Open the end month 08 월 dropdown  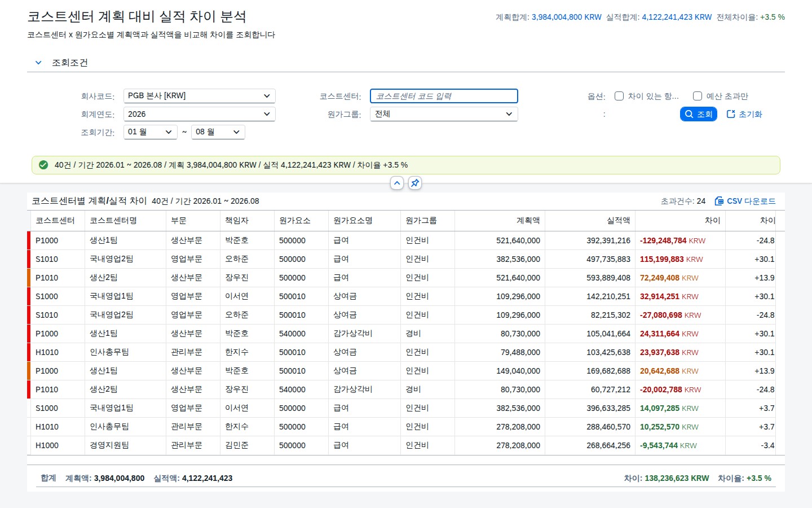click(x=218, y=132)
